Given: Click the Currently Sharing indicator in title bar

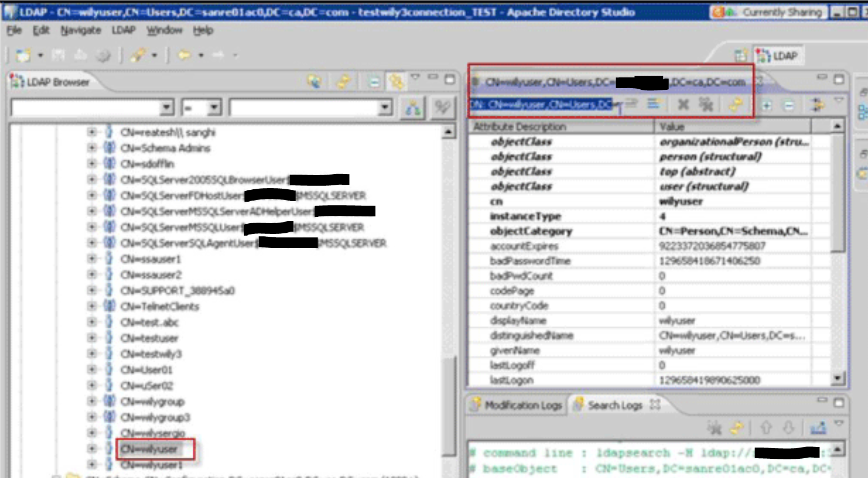Looking at the screenshot, I should click(769, 12).
